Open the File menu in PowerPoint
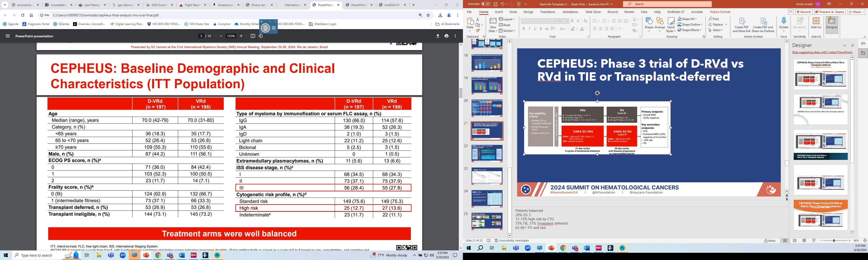The height and width of the screenshot is (260, 868). click(x=469, y=12)
